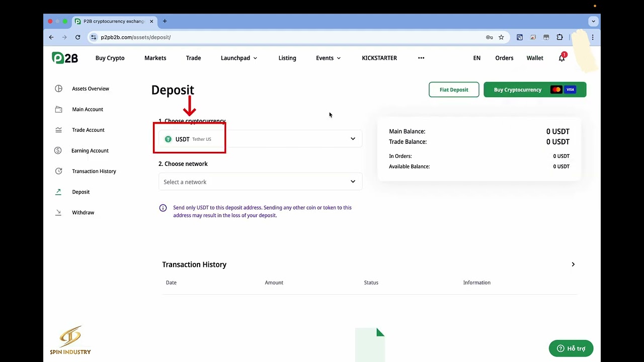Click the Fiat Deposit button

pos(454,89)
